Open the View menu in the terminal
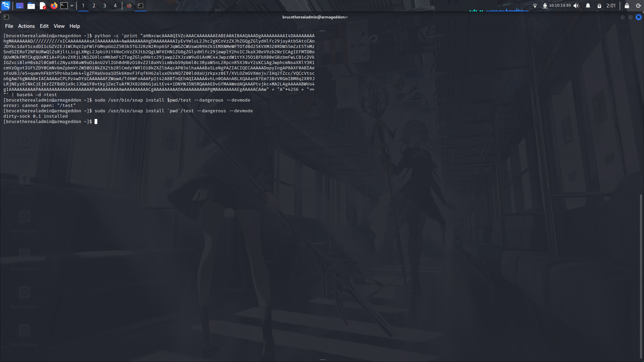This screenshot has height=362, width=644. pos(59,26)
